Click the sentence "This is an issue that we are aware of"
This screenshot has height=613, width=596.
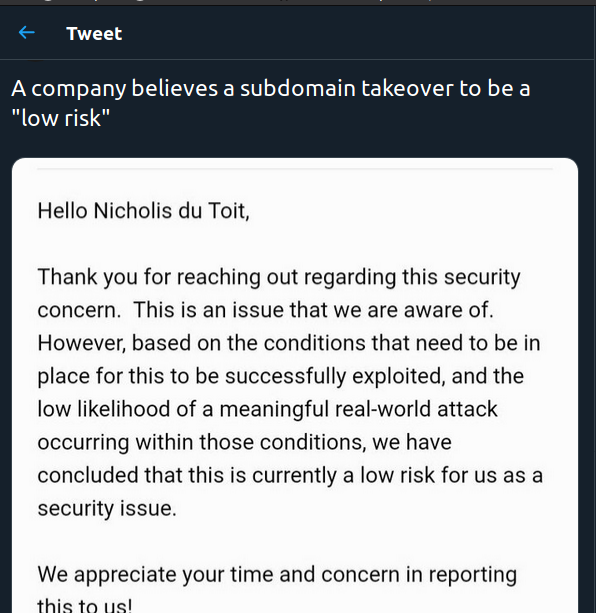coord(313,310)
